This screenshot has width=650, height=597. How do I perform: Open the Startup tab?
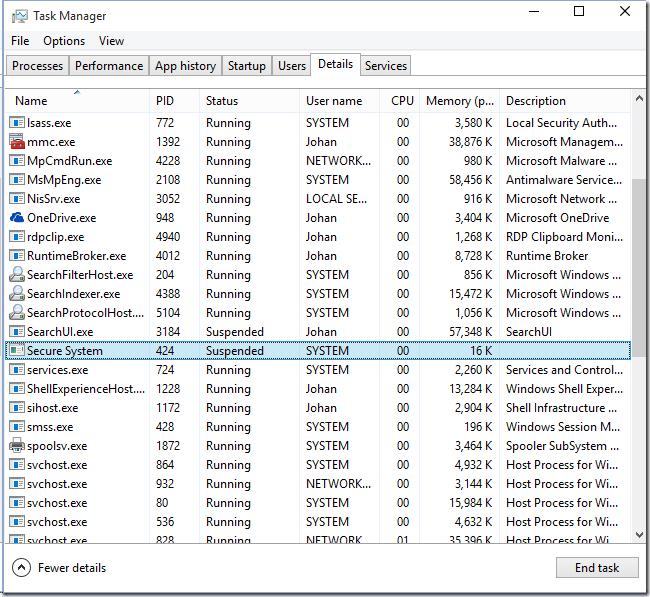247,66
